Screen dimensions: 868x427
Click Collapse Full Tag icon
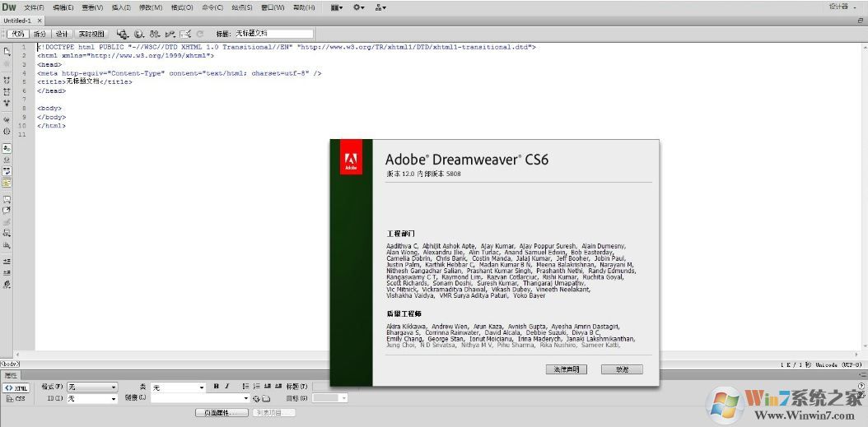click(7, 80)
